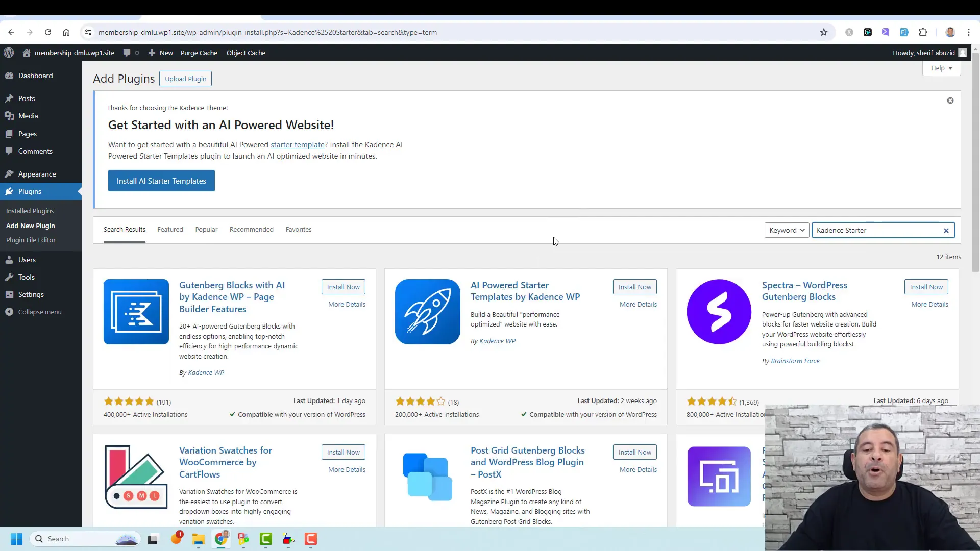Switch to the Favorites tab

299,230
